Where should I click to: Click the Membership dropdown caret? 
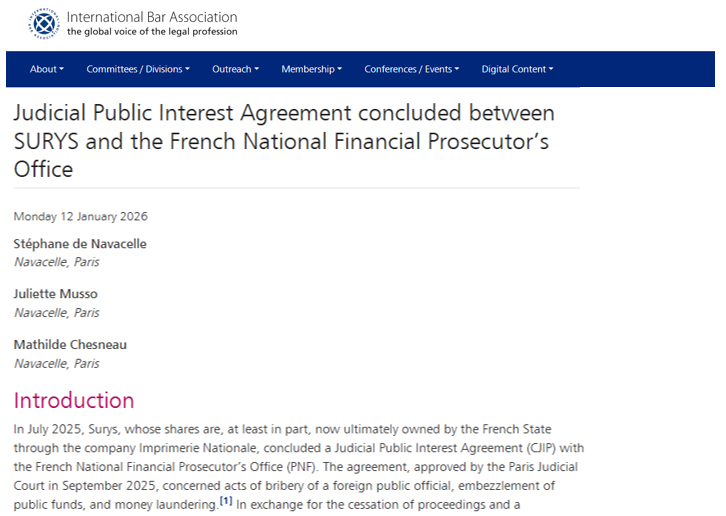[x=340, y=70]
